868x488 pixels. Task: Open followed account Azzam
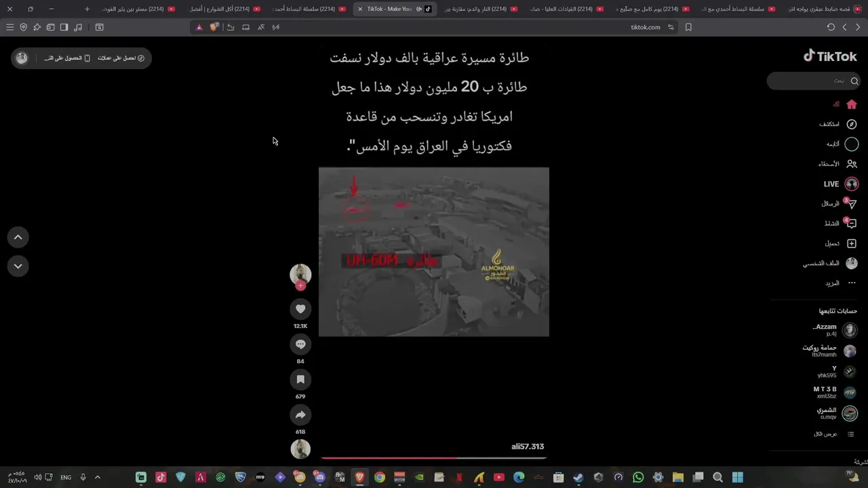click(x=835, y=330)
